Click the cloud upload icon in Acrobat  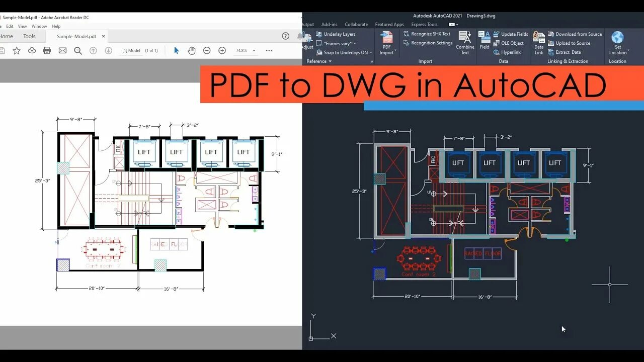[x=32, y=50]
